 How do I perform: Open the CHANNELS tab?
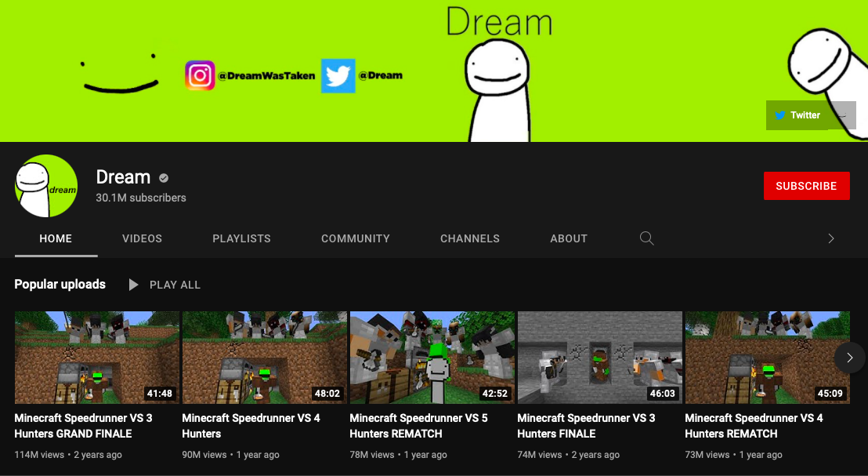coord(470,238)
